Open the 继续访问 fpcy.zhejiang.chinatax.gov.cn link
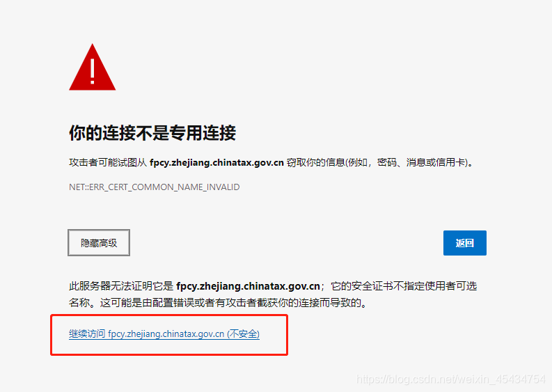 click(164, 334)
